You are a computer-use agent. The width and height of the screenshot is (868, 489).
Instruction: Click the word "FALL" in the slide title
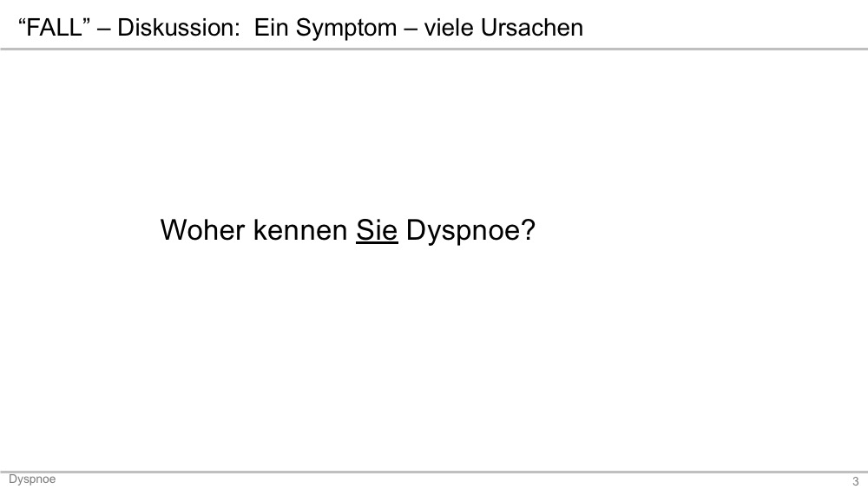click(x=54, y=28)
